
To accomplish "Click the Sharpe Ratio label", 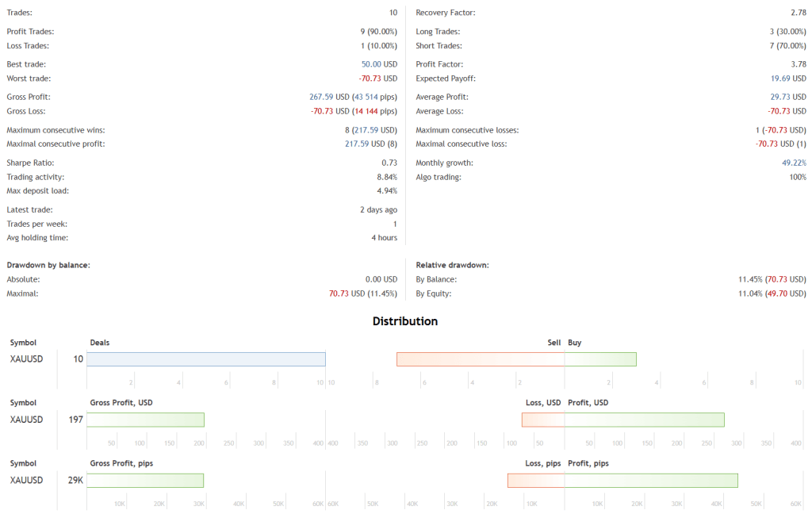I will 31,163.
